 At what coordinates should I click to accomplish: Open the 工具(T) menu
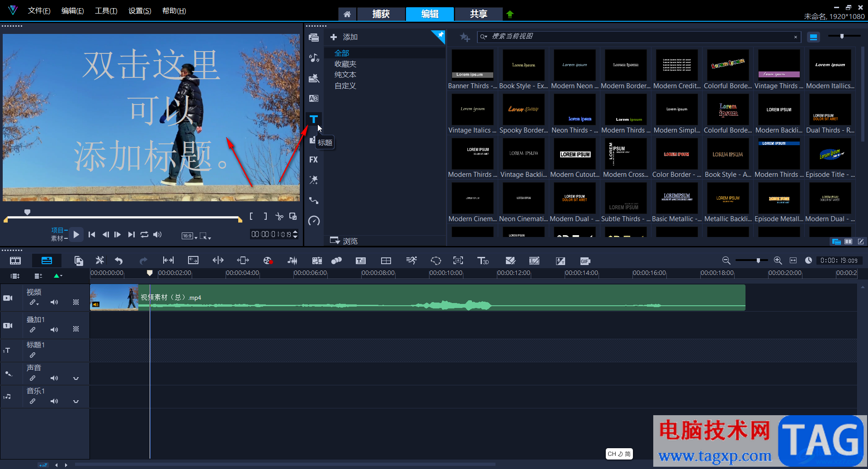(106, 10)
